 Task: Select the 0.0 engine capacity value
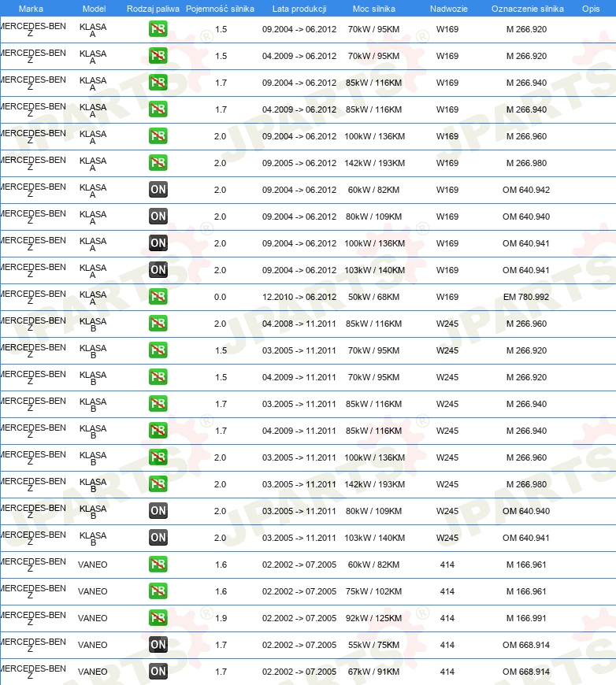(220, 297)
